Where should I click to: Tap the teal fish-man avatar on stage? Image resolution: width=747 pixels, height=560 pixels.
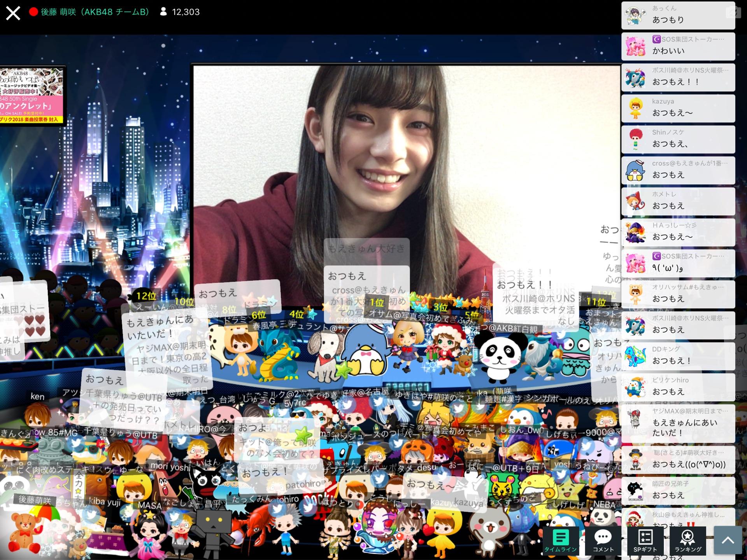tap(576, 352)
